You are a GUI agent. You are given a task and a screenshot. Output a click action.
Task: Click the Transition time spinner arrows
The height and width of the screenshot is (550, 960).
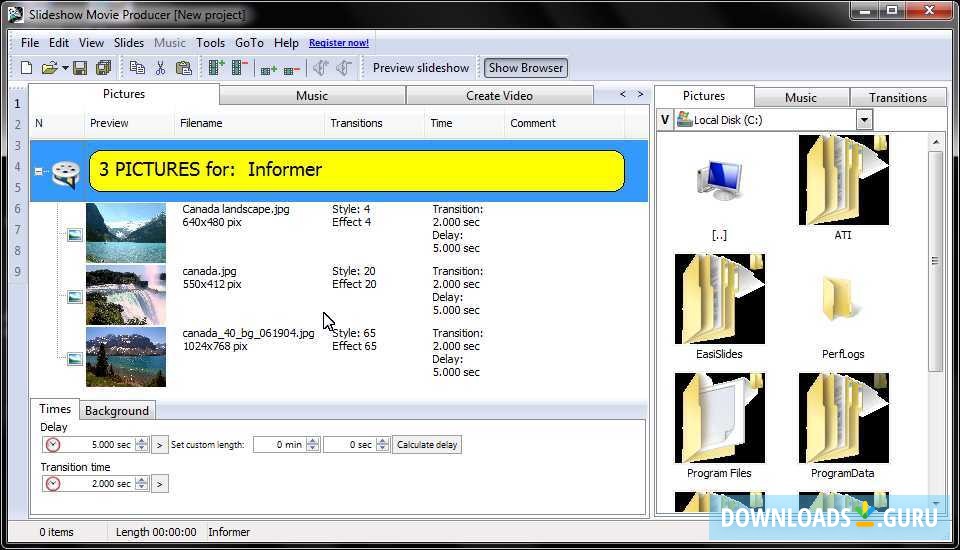(141, 484)
